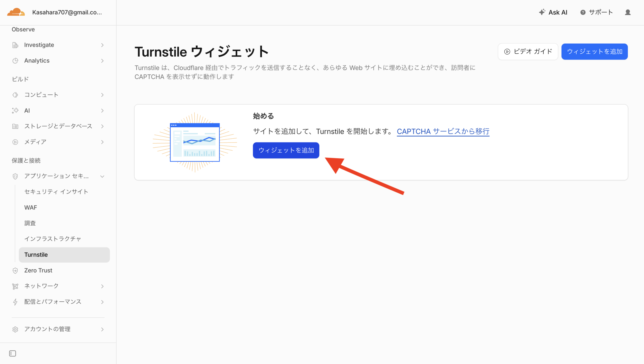The image size is (644, 364).
Task: Click the 配信とパフォーマンス lightning icon
Action: 15,302
